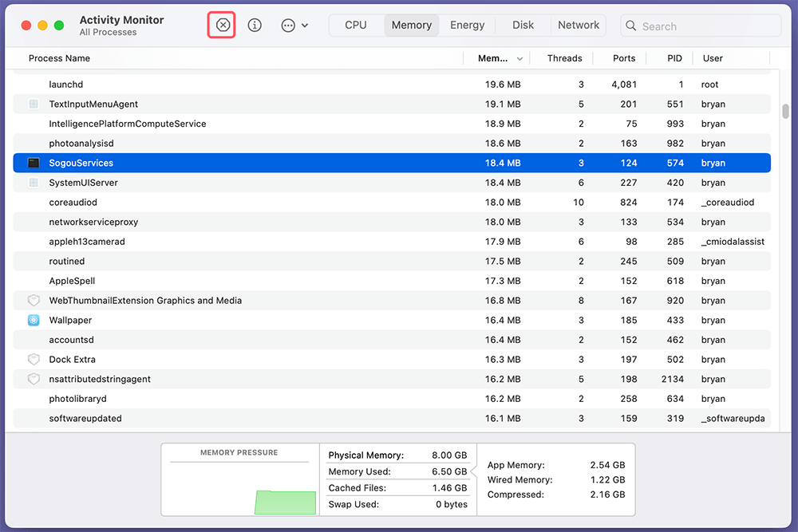The image size is (798, 532).
Task: Click the Wallpaper app icon
Action: pos(32,320)
